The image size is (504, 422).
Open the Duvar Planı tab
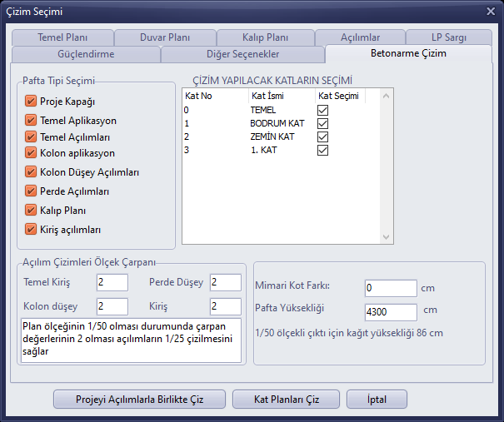(x=165, y=37)
